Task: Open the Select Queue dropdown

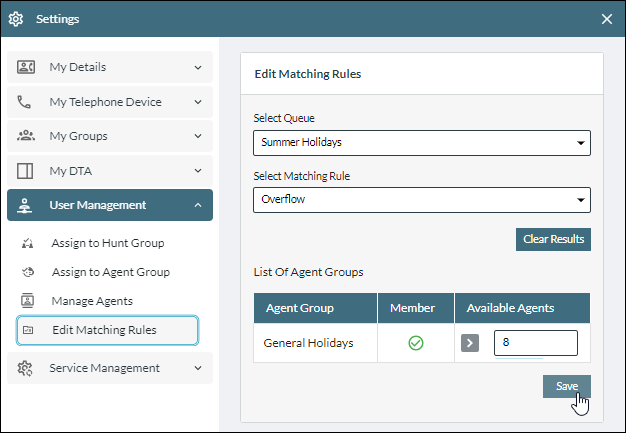Action: 422,142
